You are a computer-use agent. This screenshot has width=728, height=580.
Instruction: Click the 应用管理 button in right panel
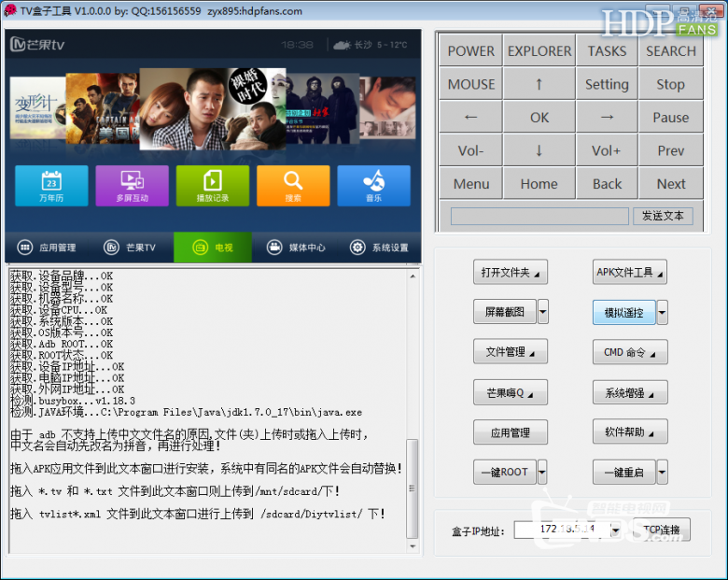pyautogui.click(x=511, y=432)
